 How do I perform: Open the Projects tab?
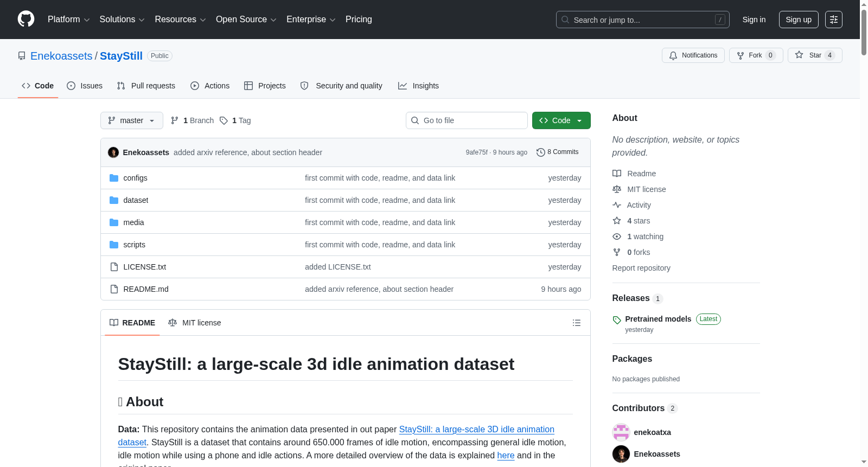(265, 86)
